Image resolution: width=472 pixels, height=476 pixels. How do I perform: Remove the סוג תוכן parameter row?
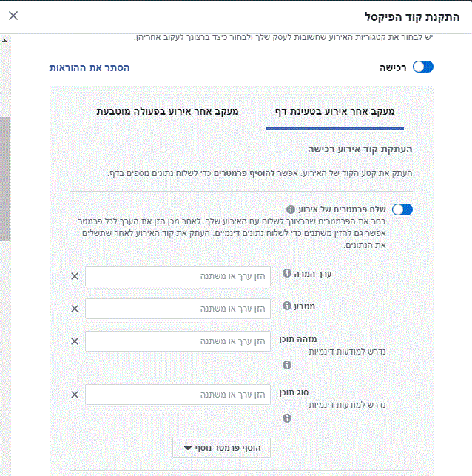click(x=75, y=395)
